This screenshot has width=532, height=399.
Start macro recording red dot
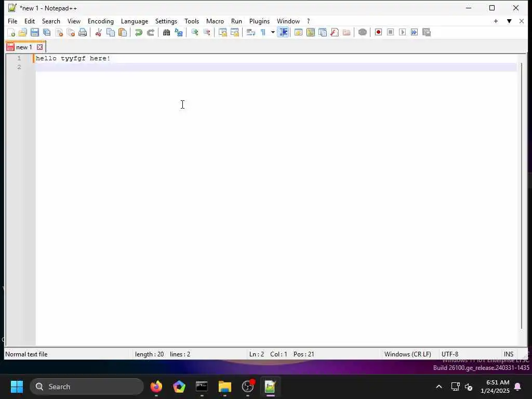(x=378, y=32)
